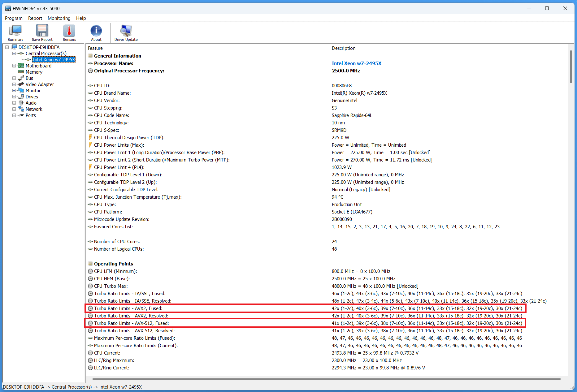Click the Drives icon in tree
The width and height of the screenshot is (577, 392).
(x=21, y=97)
